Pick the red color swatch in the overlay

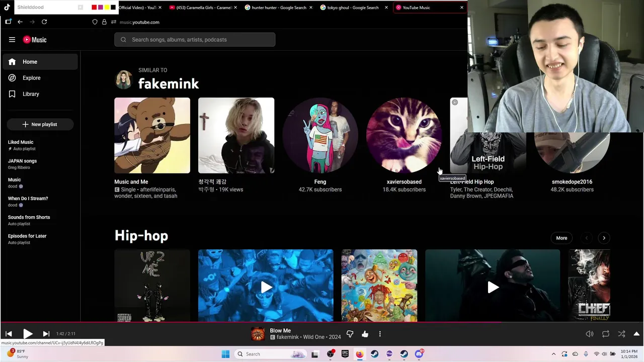point(94,8)
